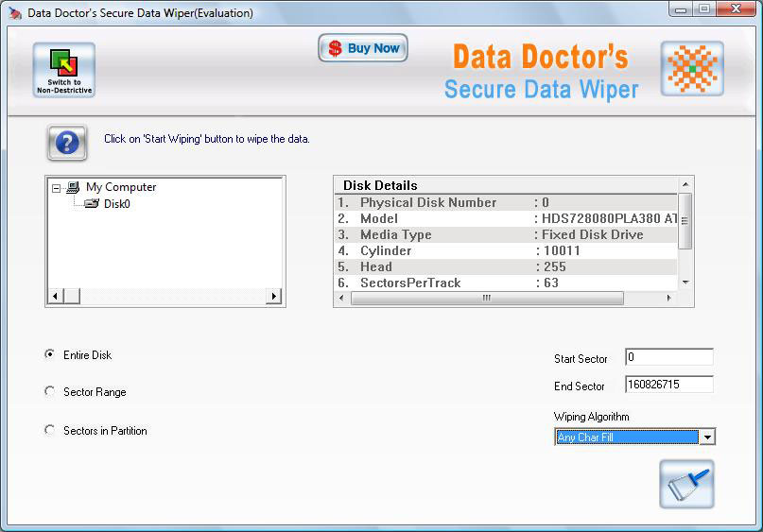Click Disk Details horizontal scrollbar thumb

coord(487,298)
